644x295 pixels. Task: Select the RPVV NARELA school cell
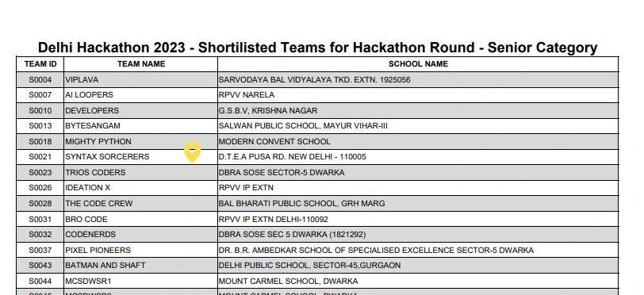(418, 95)
